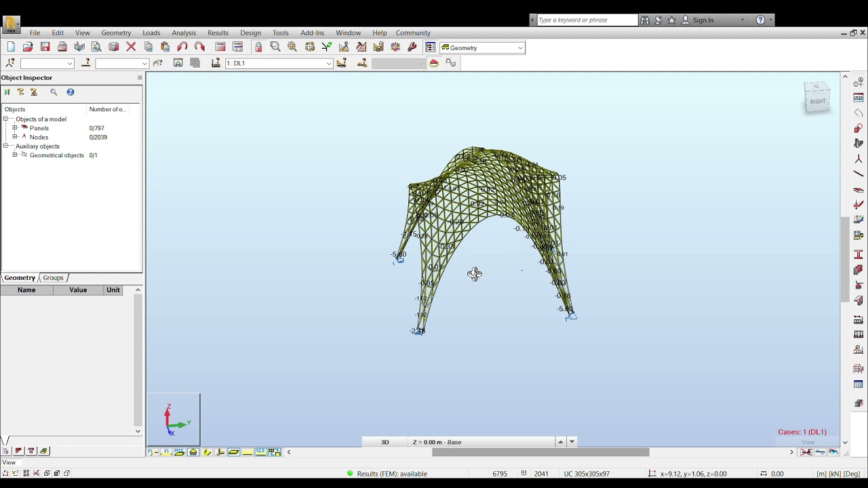This screenshot has width=868, height=488.
Task: Click the node numbers display icon
Action: coord(153,452)
